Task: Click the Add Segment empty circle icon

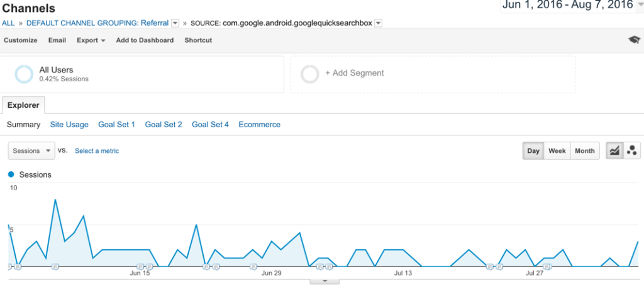Action: coord(310,74)
